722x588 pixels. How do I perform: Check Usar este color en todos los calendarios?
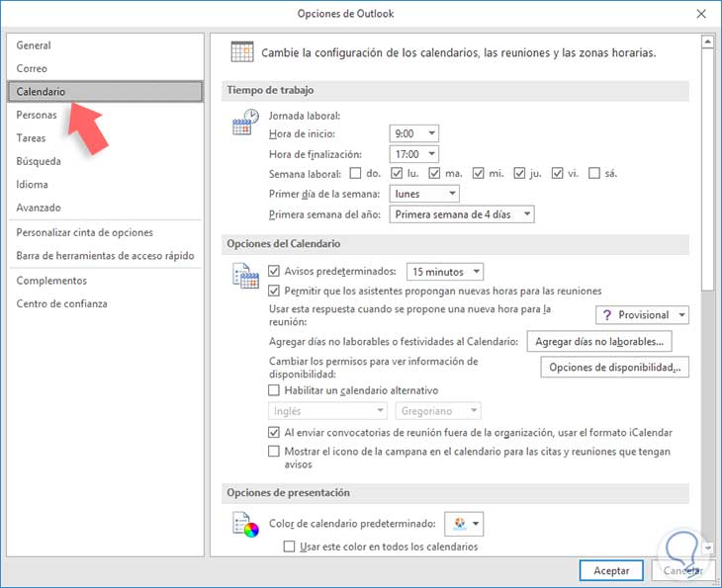pyautogui.click(x=289, y=546)
